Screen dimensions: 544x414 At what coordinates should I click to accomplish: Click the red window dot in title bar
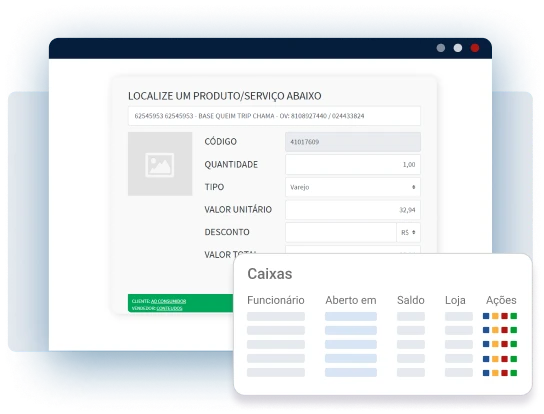pos(475,48)
